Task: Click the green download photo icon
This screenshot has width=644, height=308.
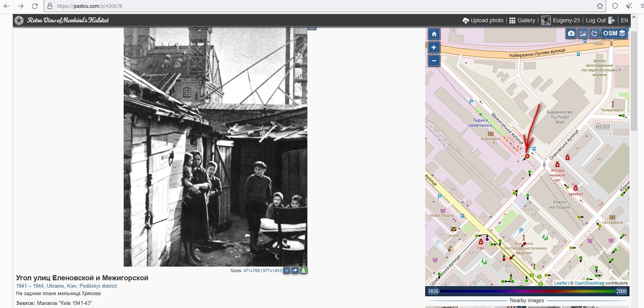Action: click(303, 271)
